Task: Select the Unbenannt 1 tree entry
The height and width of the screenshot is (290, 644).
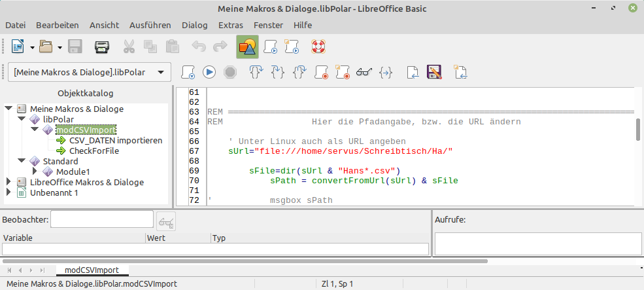Action: tap(54, 192)
